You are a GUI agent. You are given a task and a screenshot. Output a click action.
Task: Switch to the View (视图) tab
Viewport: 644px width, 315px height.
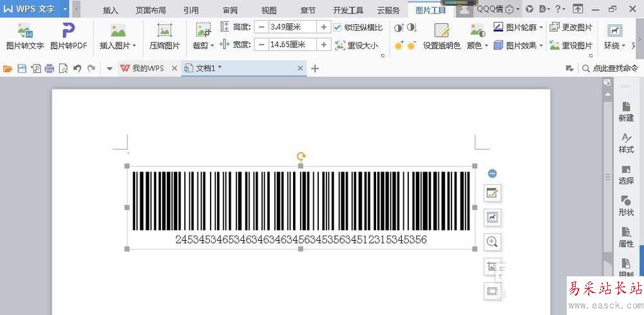pyautogui.click(x=269, y=10)
